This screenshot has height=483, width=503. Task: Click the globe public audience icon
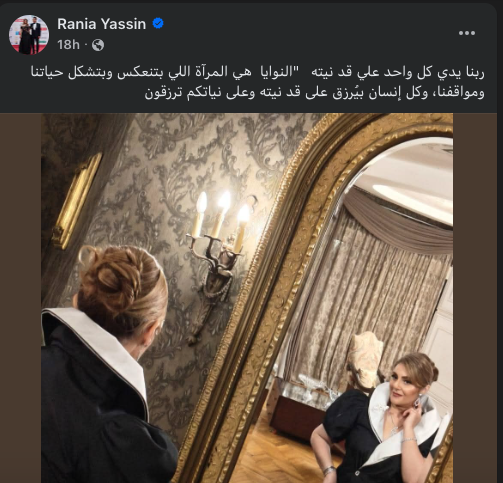(98, 45)
